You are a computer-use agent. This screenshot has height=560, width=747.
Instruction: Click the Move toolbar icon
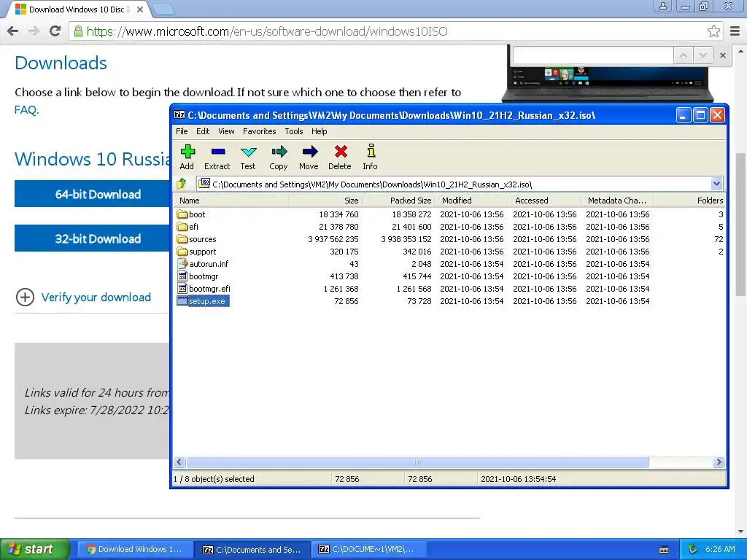(x=309, y=152)
